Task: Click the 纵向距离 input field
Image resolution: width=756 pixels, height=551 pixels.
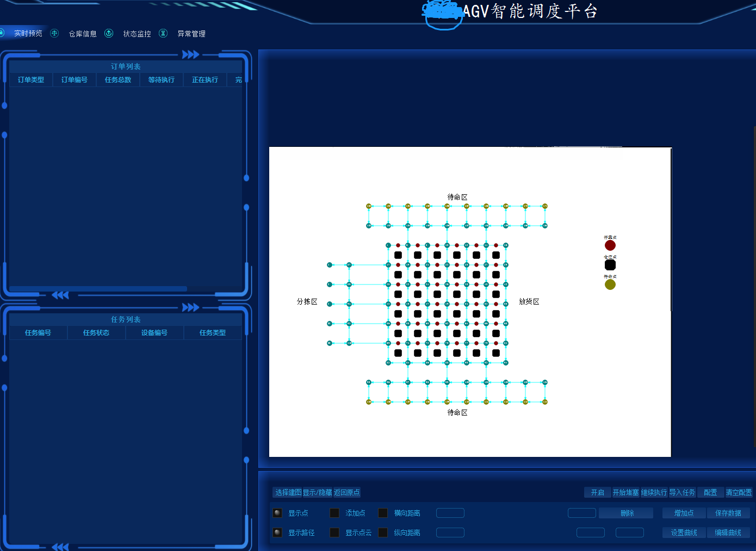Action: click(450, 533)
